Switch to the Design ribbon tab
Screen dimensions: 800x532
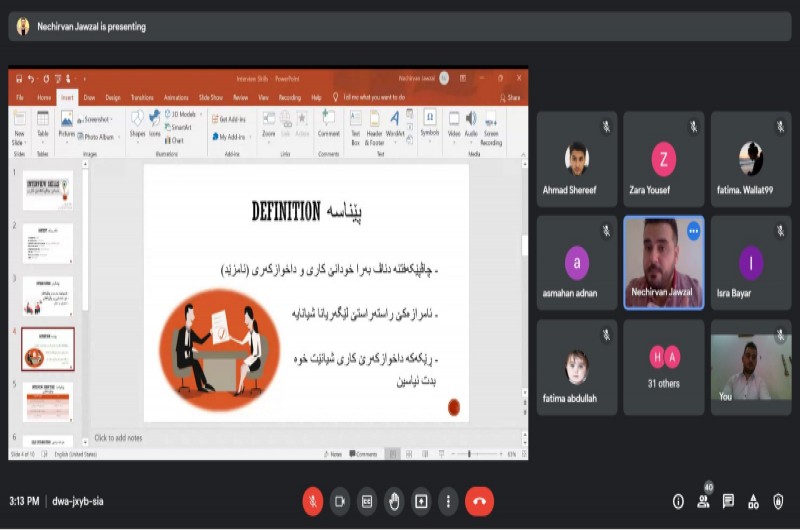click(x=113, y=97)
